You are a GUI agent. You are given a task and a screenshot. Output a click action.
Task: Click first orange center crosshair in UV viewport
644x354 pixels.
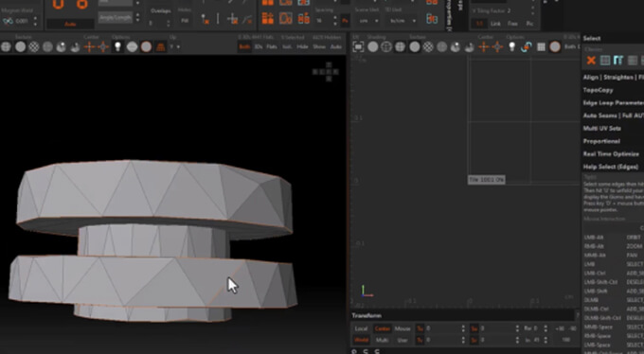[484, 46]
